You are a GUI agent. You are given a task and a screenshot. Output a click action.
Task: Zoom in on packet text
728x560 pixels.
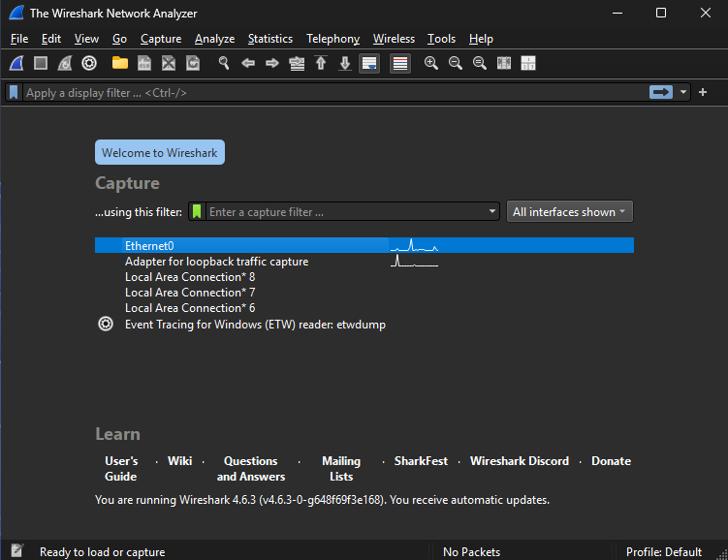[x=431, y=63]
